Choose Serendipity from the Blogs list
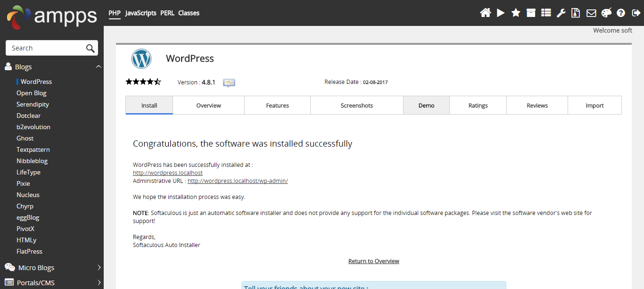 pos(33,104)
